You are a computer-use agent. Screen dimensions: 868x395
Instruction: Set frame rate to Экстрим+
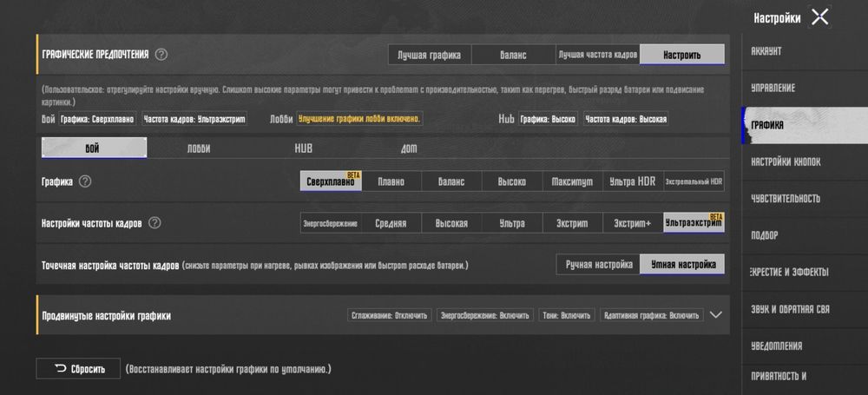point(633,223)
